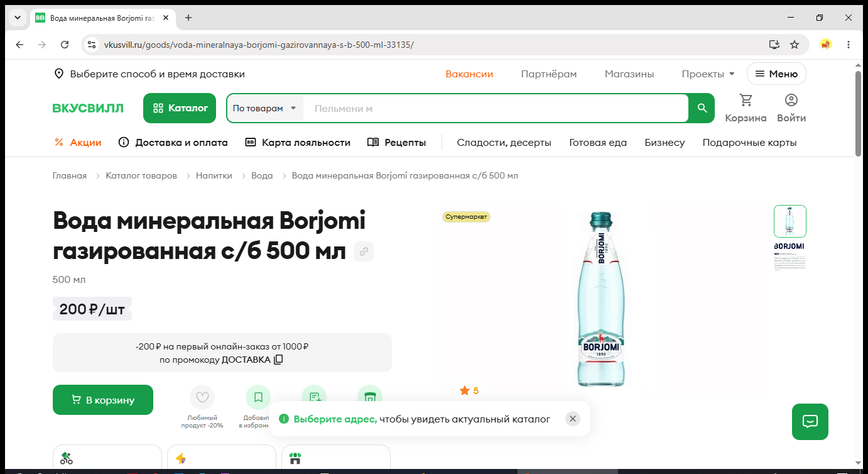
Task: Close the Borjomi browser tab
Action: coord(166,18)
